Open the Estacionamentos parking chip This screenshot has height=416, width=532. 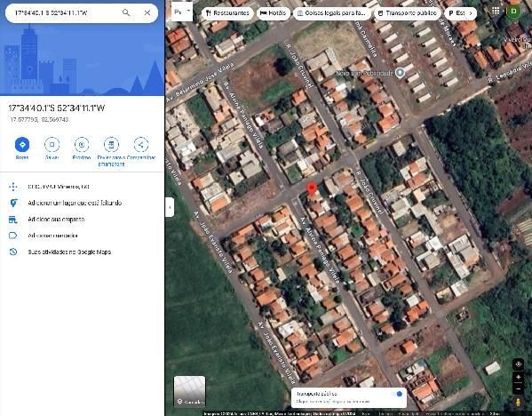457,13
